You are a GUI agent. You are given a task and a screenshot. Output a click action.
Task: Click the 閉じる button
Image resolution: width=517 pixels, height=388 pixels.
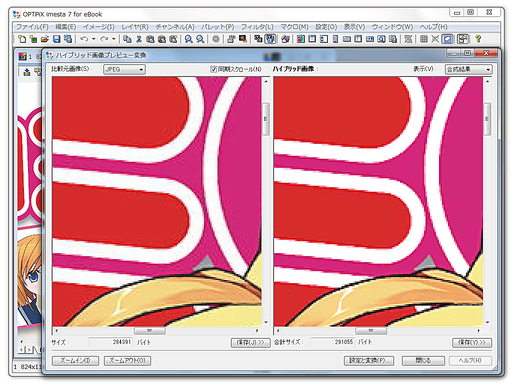click(x=423, y=361)
